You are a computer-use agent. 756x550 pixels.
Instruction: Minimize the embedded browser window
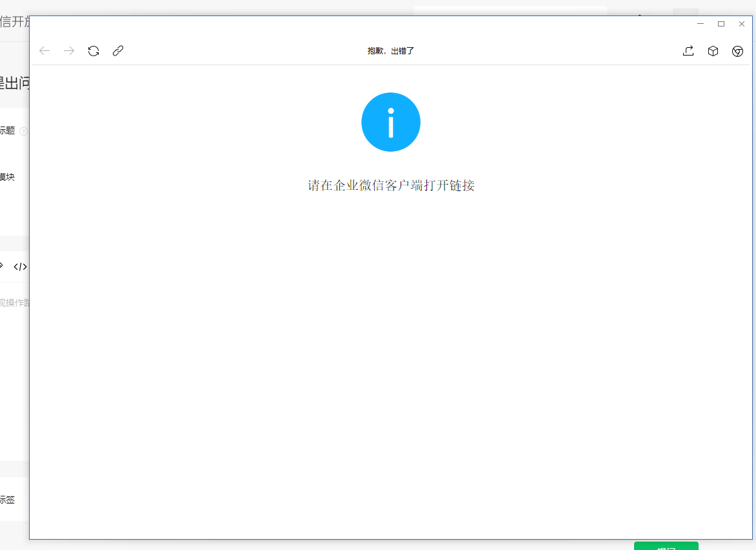coord(701,24)
